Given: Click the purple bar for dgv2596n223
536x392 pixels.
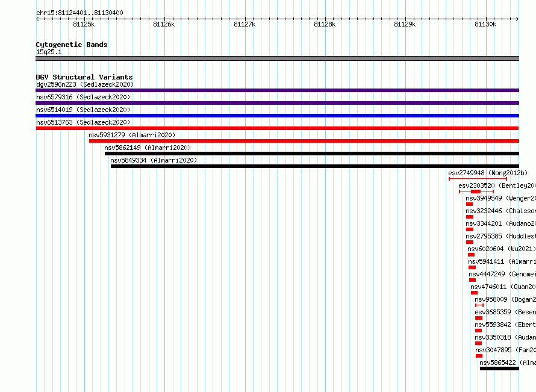Looking at the screenshot, I should click(x=277, y=90).
